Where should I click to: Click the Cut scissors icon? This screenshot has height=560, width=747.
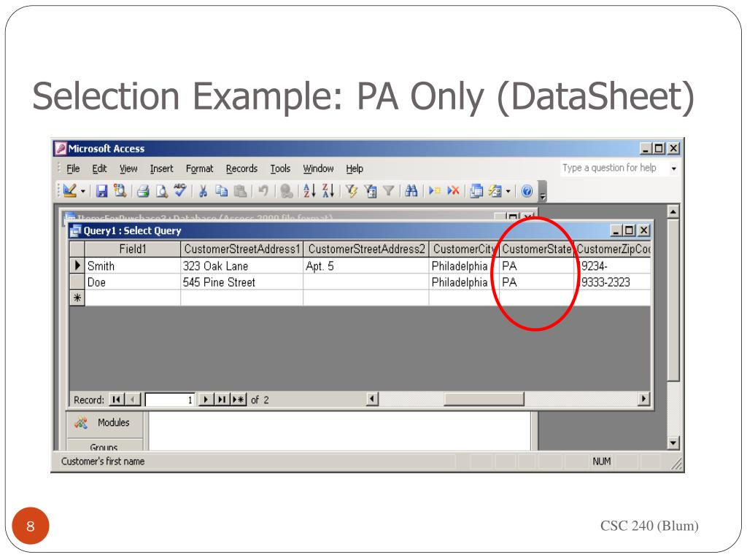pyautogui.click(x=203, y=191)
